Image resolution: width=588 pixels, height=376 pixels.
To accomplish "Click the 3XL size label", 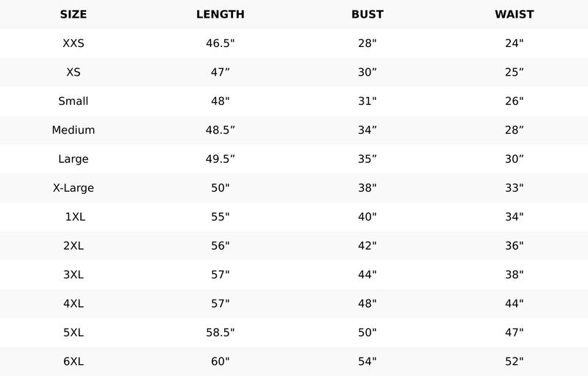I will (73, 275).
